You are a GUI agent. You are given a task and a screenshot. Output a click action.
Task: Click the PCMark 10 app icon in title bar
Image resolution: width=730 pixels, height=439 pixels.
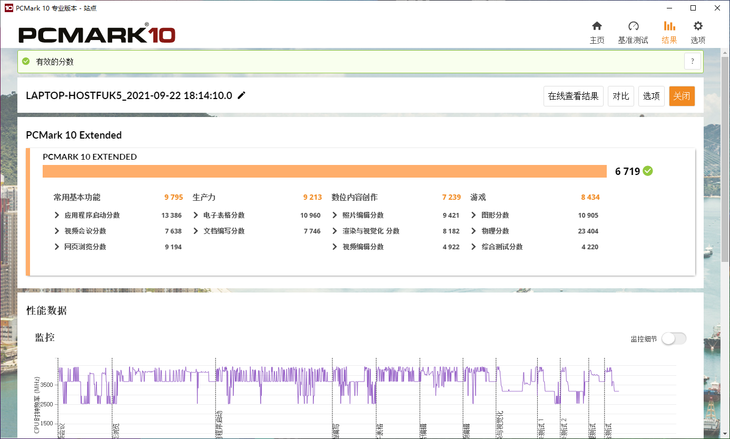(x=8, y=8)
